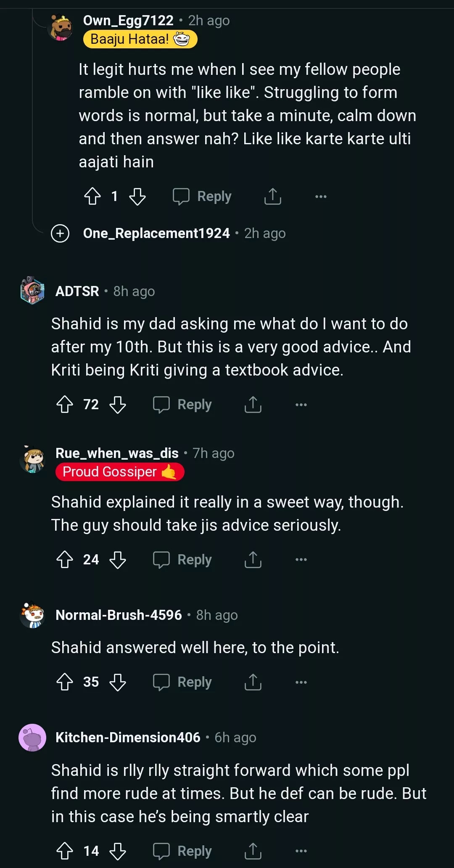This screenshot has width=454, height=868.
Task: Share Rue_when_was_dis's comment
Action: 253,560
